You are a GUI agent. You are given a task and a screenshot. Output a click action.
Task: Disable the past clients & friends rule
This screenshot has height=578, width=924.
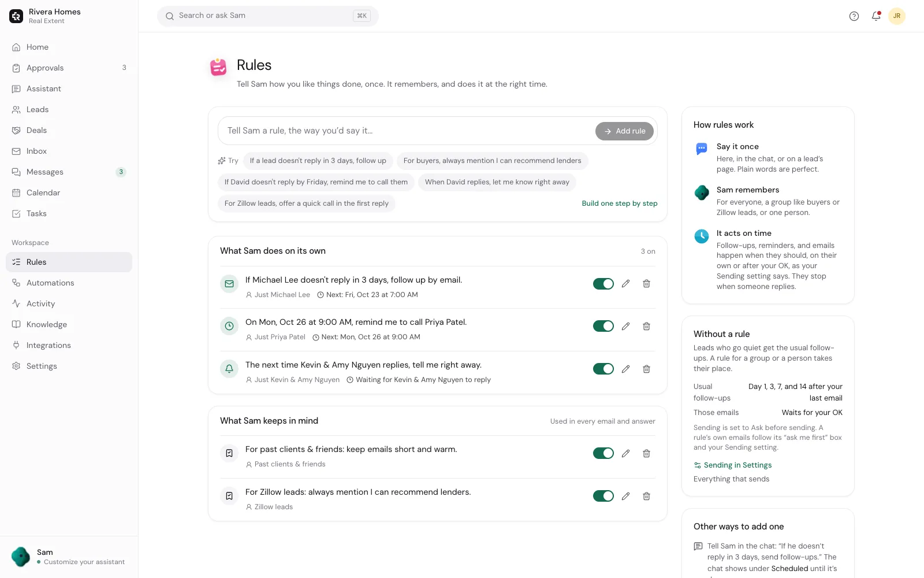[x=603, y=453]
